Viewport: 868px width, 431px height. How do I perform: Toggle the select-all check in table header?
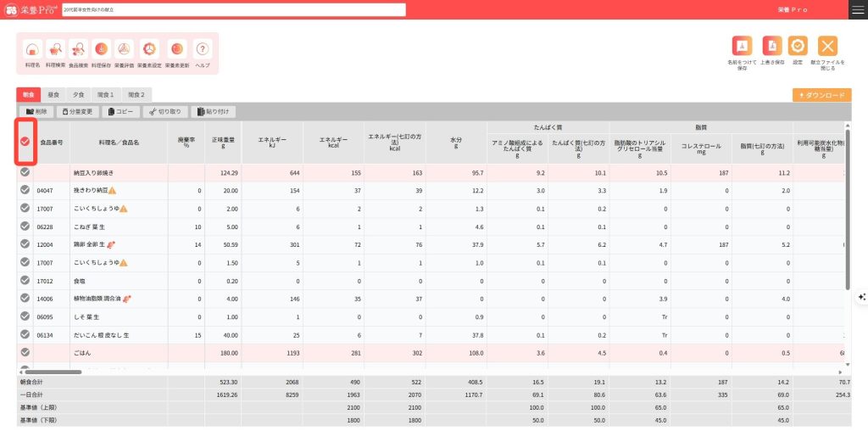[x=25, y=142]
